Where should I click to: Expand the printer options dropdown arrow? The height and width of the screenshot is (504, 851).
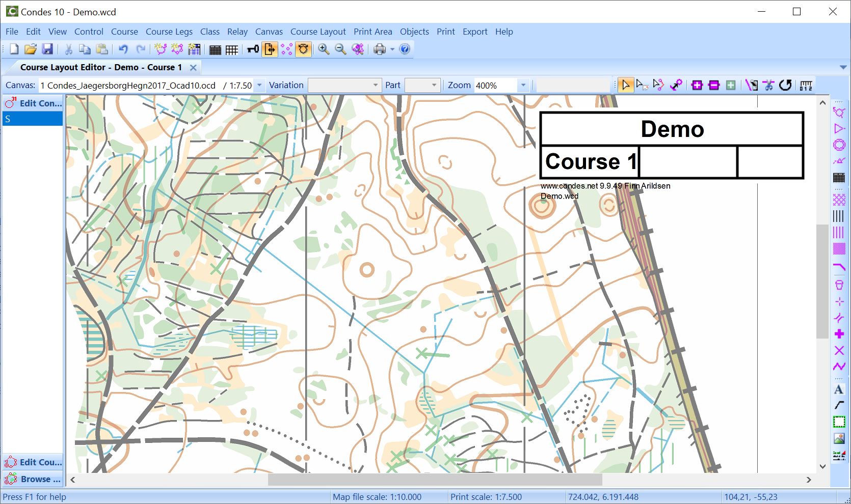point(392,49)
